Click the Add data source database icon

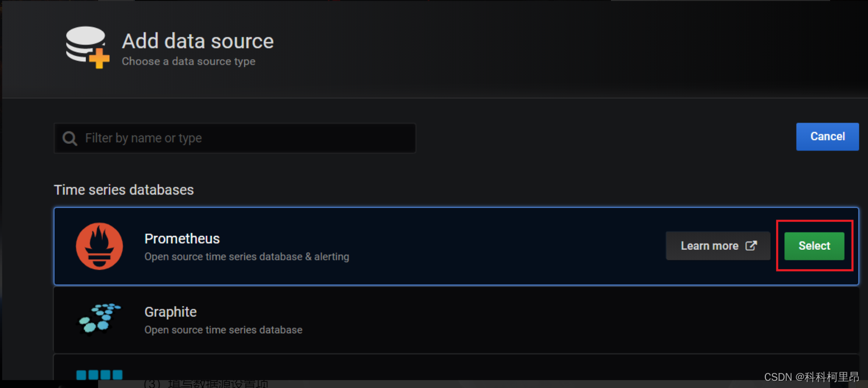88,47
